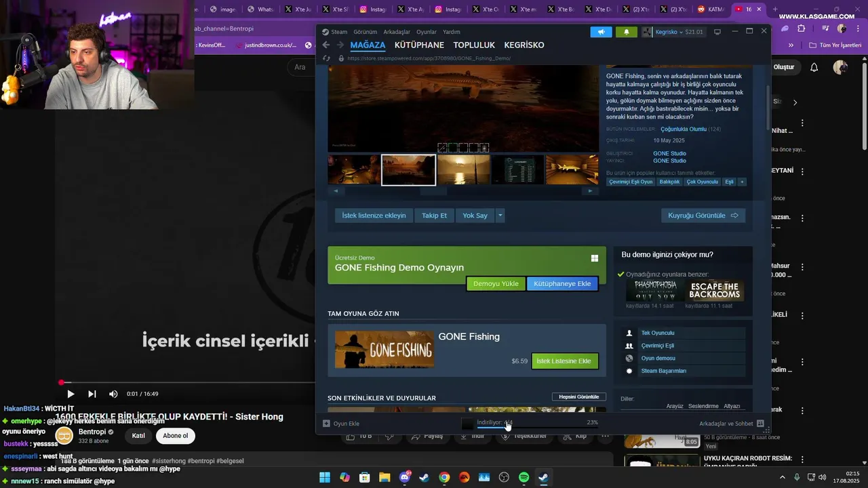The width and height of the screenshot is (868, 488).
Task: Click the Steam URL padlock icon
Action: tap(341, 58)
